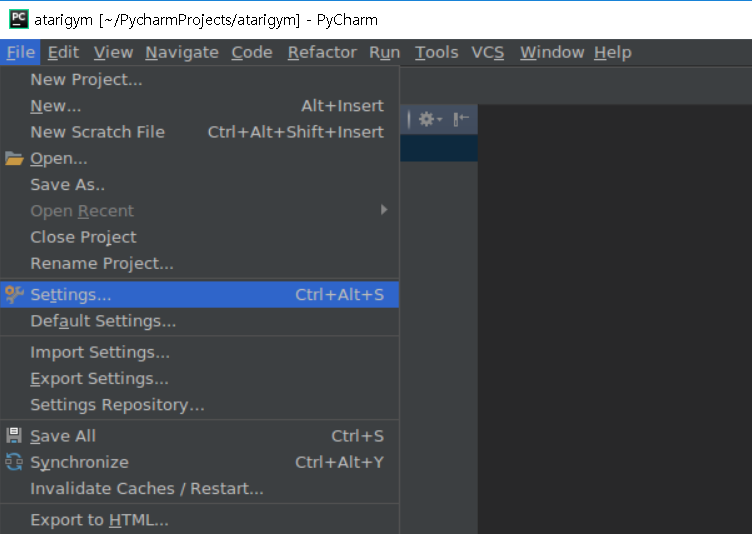752x534 pixels.
Task: Choose Default Settings...
Action: click(200, 321)
